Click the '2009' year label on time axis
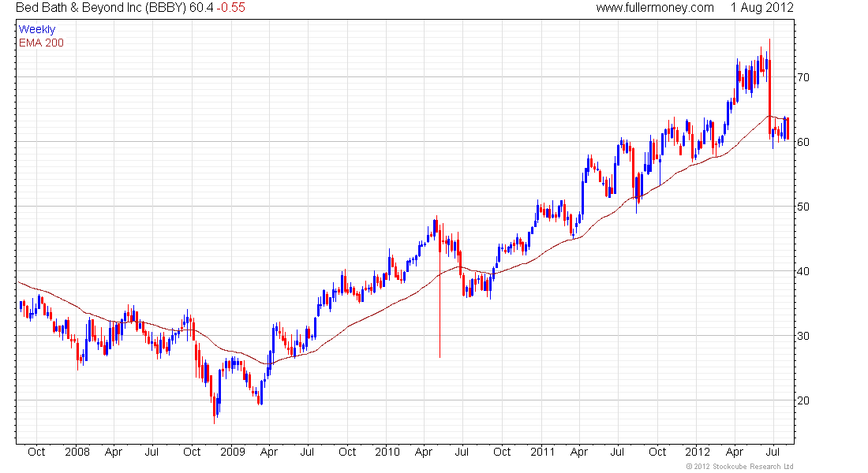This screenshot has height=473, width=868. click(233, 452)
